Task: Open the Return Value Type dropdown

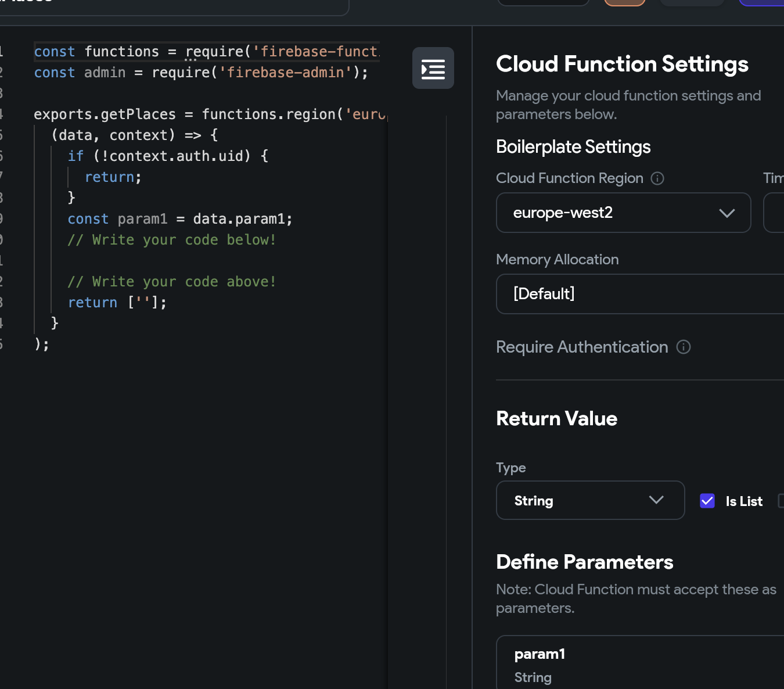Action: [x=589, y=500]
